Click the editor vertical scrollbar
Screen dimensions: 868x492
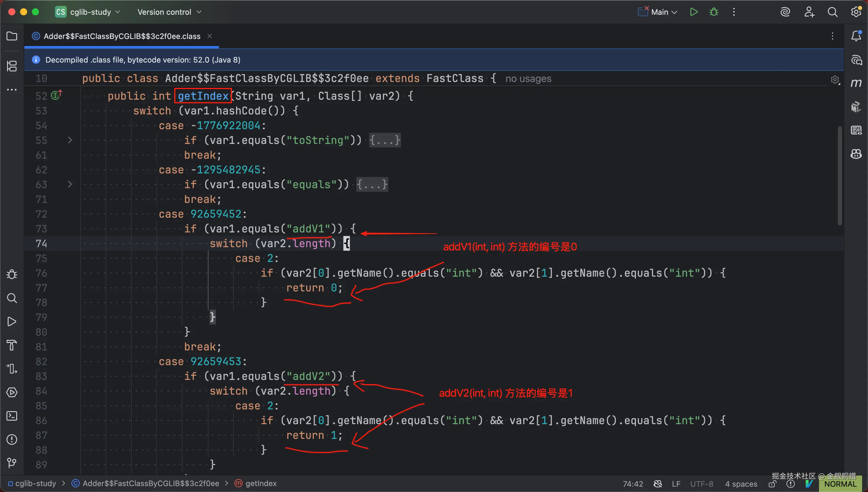[x=840, y=176]
